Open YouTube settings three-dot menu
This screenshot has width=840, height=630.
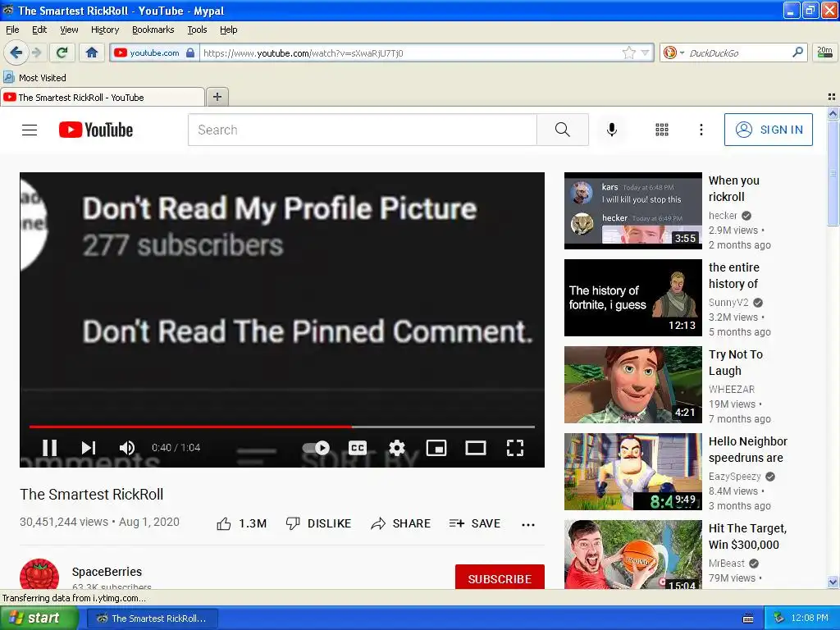pos(701,130)
